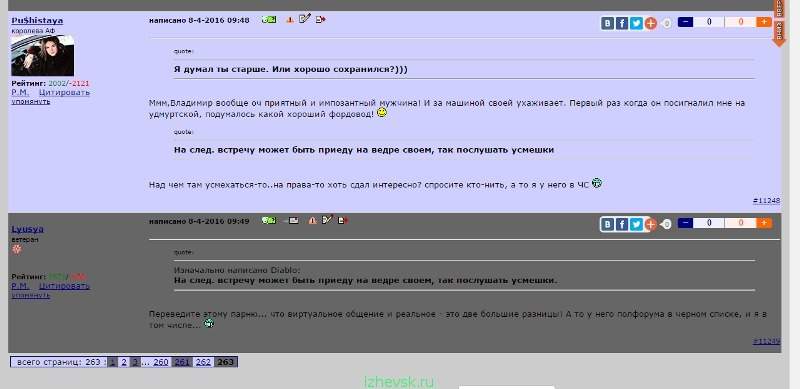Open post permalink #11248

point(766,201)
